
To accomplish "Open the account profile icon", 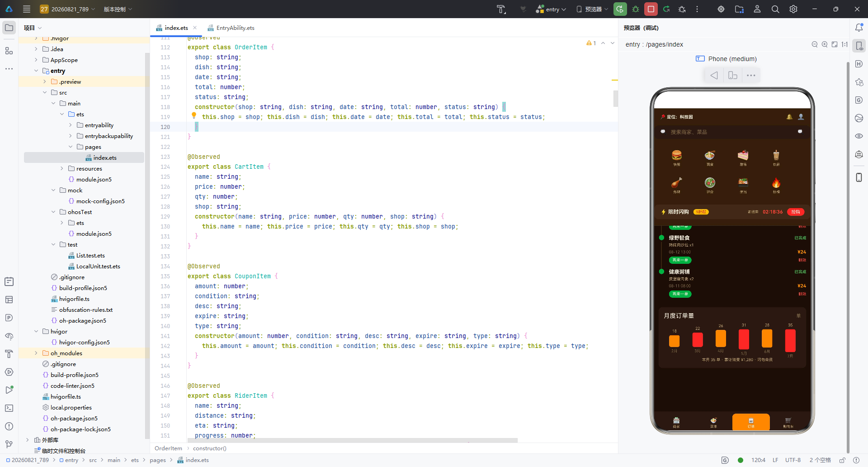I will pos(757,9).
